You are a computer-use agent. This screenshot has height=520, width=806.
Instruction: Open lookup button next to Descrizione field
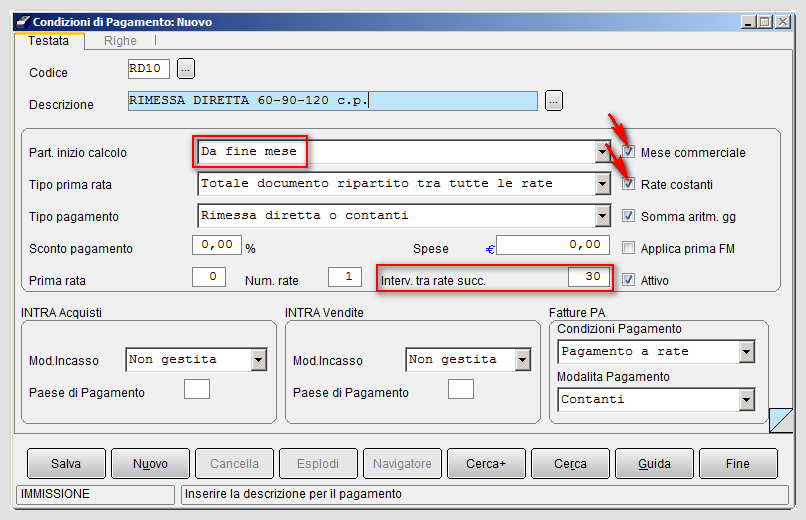point(554,101)
